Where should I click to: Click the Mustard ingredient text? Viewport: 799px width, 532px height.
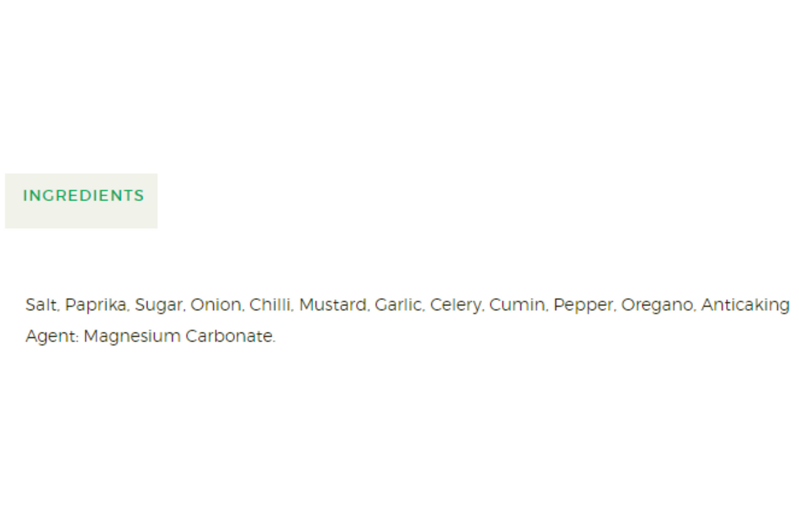pyautogui.click(x=333, y=305)
